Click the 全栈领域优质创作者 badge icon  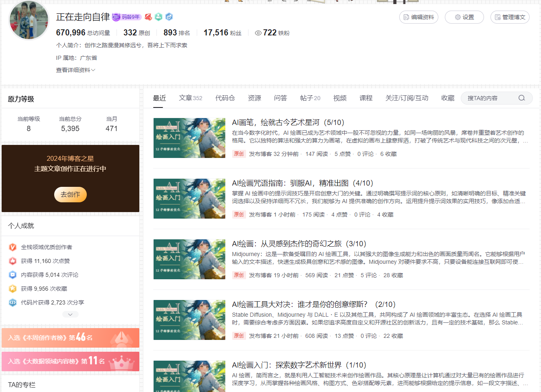point(13,247)
